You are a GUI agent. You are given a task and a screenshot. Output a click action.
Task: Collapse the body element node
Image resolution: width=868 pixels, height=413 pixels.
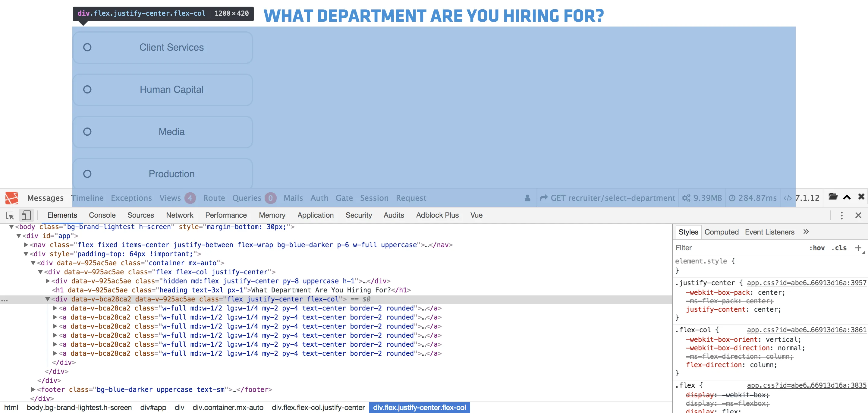11,227
